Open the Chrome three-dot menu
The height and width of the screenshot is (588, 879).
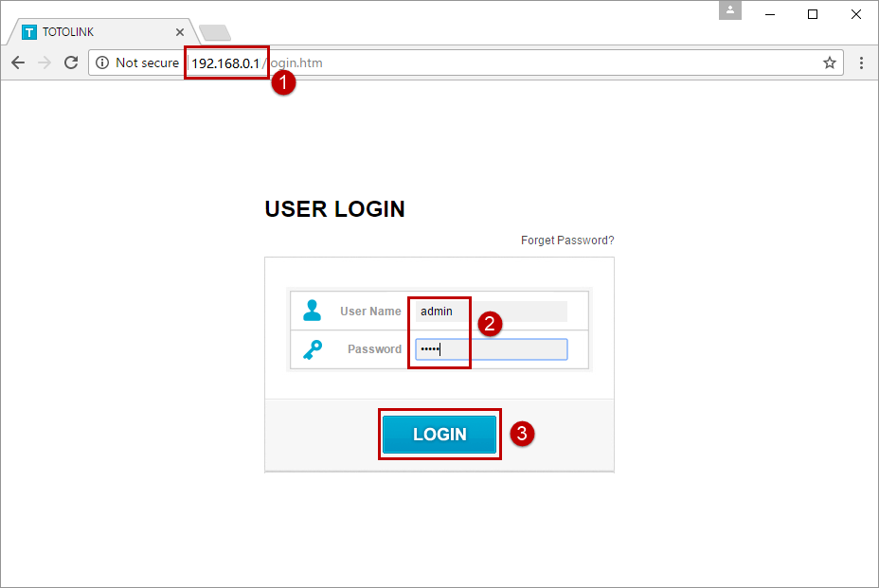pyautogui.click(x=861, y=62)
